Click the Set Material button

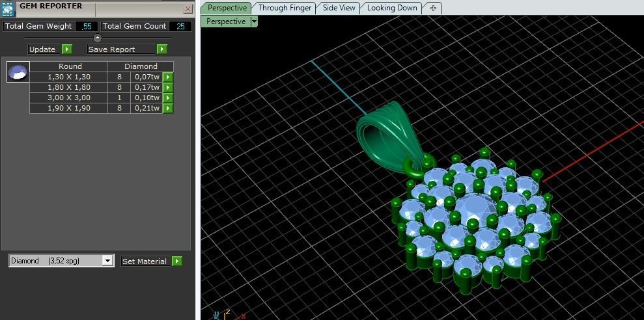tap(146, 261)
